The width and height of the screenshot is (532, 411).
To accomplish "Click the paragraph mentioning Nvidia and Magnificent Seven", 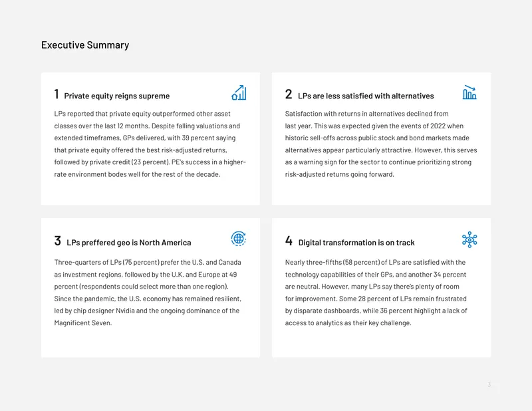I will tap(148, 293).
